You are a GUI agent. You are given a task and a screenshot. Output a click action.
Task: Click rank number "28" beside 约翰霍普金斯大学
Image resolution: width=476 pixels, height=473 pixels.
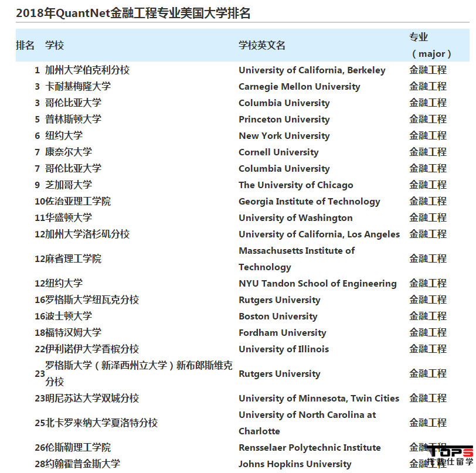pyautogui.click(x=40, y=464)
